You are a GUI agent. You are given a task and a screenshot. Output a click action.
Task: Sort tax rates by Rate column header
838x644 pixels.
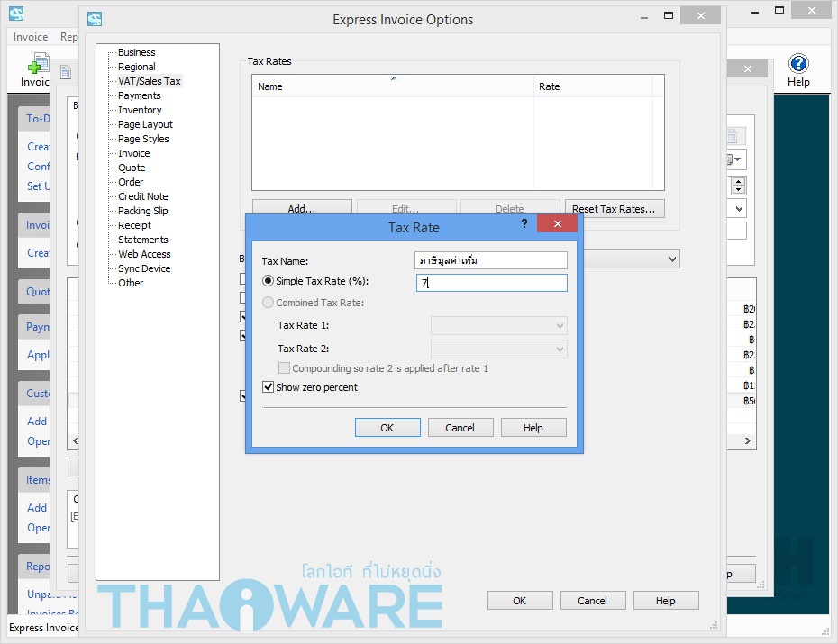click(x=593, y=86)
